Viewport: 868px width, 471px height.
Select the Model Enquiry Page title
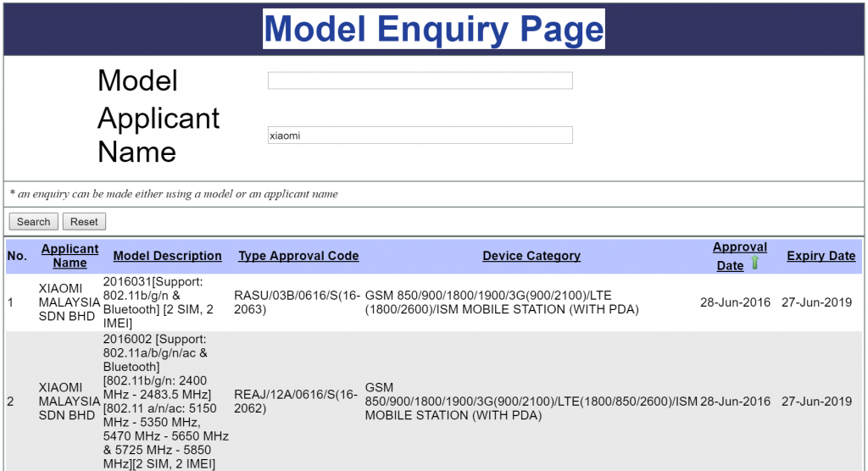tap(434, 29)
